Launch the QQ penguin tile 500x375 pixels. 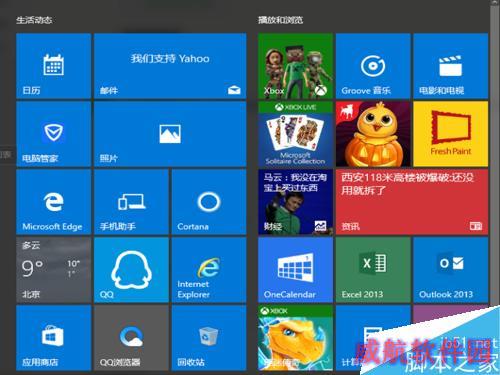131,270
